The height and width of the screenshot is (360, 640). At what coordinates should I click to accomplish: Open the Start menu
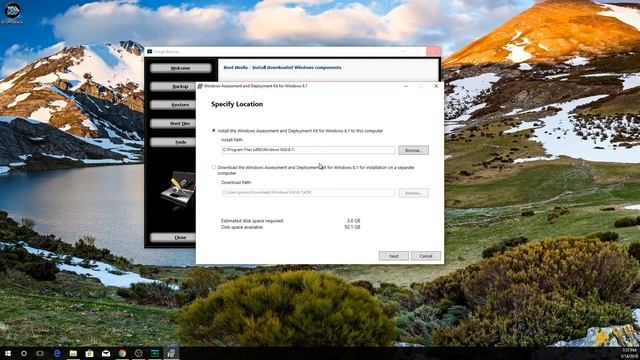(x=7, y=353)
